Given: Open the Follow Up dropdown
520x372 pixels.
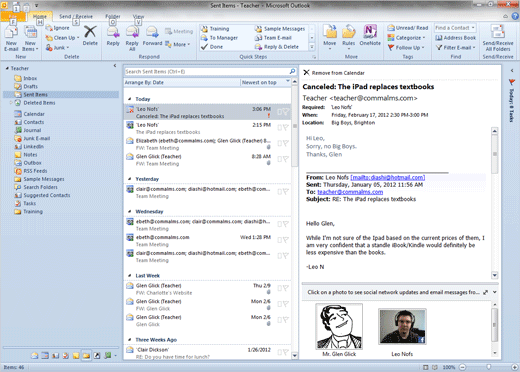Looking at the screenshot, I should click(x=406, y=48).
